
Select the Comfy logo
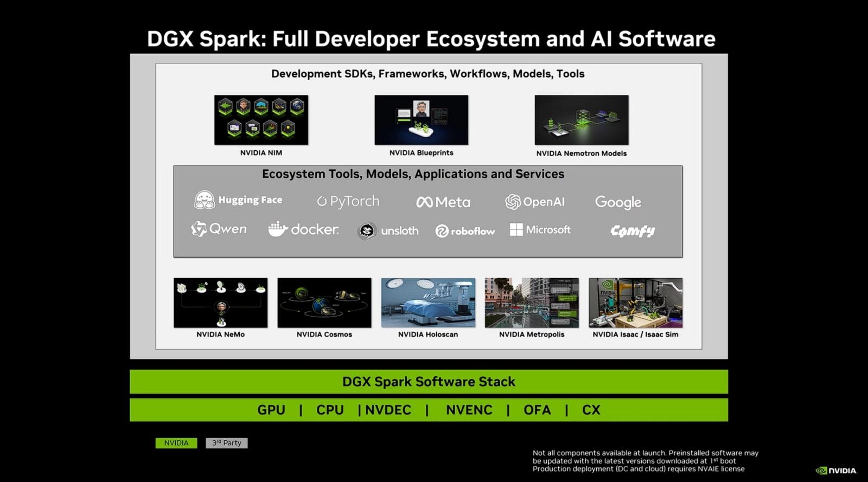[633, 231]
